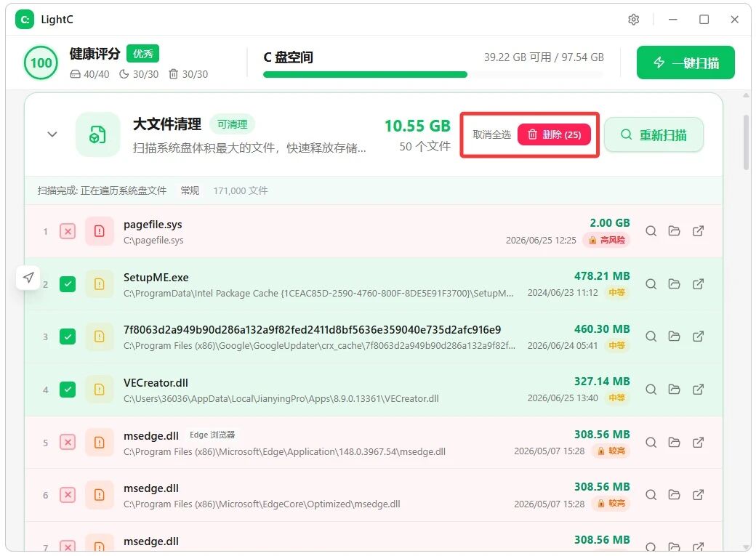
Task: Click the SetupME.exe file type icon
Action: click(100, 284)
